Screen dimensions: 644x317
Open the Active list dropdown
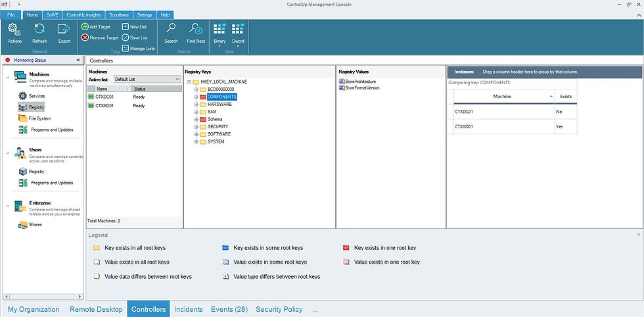point(178,79)
